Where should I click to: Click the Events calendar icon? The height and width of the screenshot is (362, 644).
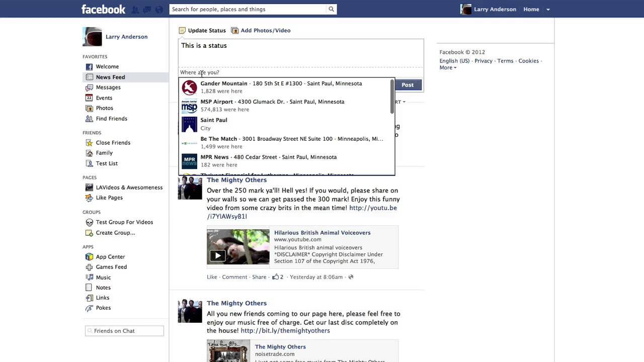(x=89, y=98)
